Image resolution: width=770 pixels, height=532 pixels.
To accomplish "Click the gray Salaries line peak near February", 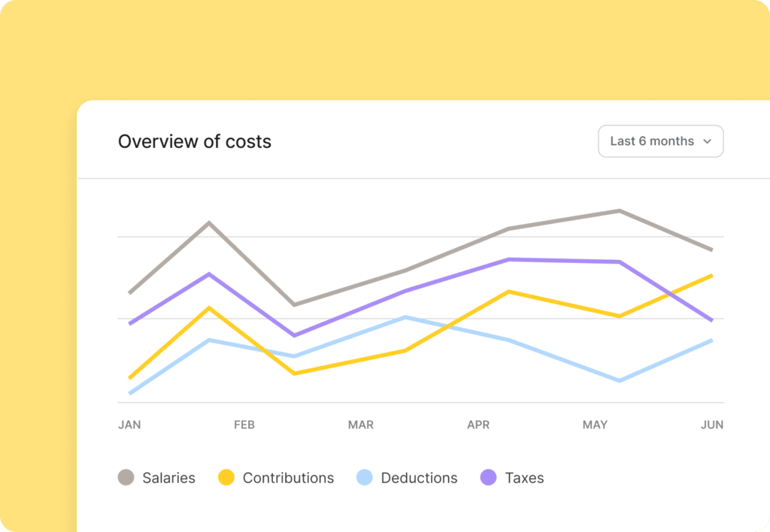I will point(209,223).
